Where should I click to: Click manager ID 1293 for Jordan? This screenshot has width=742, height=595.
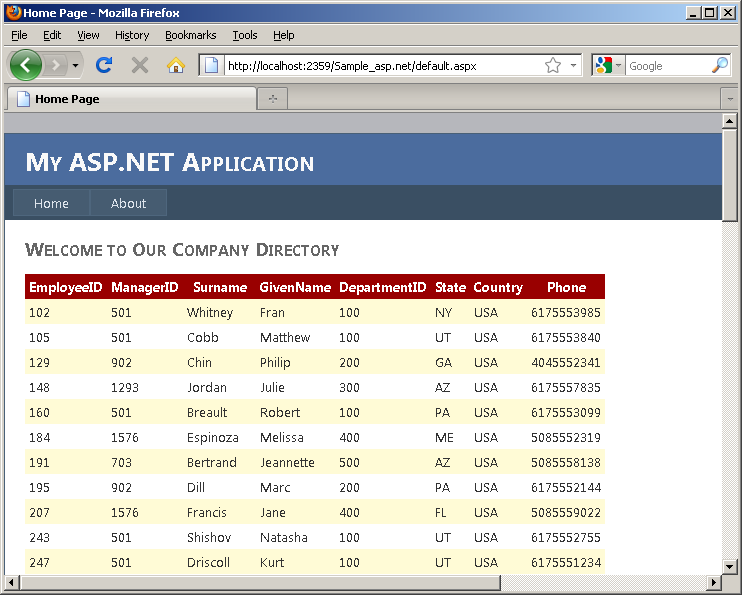click(x=124, y=388)
